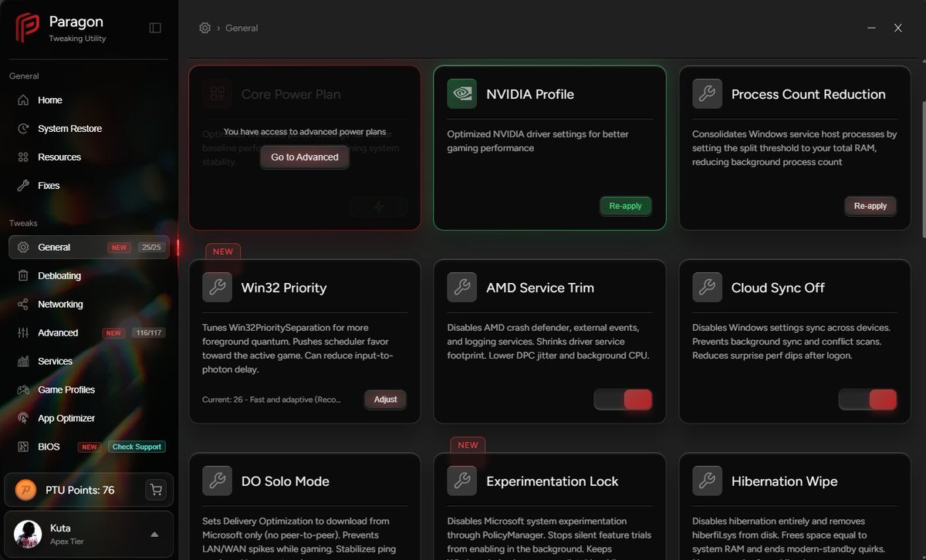Viewport: 926px width, 560px height.
Task: Click the Hibernation Wipe title
Action: point(784,481)
